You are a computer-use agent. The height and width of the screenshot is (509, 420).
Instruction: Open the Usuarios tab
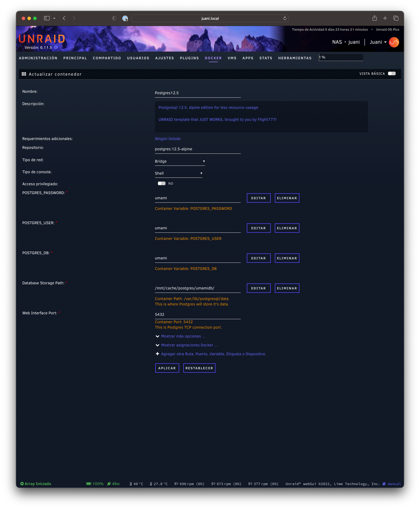pyautogui.click(x=138, y=58)
